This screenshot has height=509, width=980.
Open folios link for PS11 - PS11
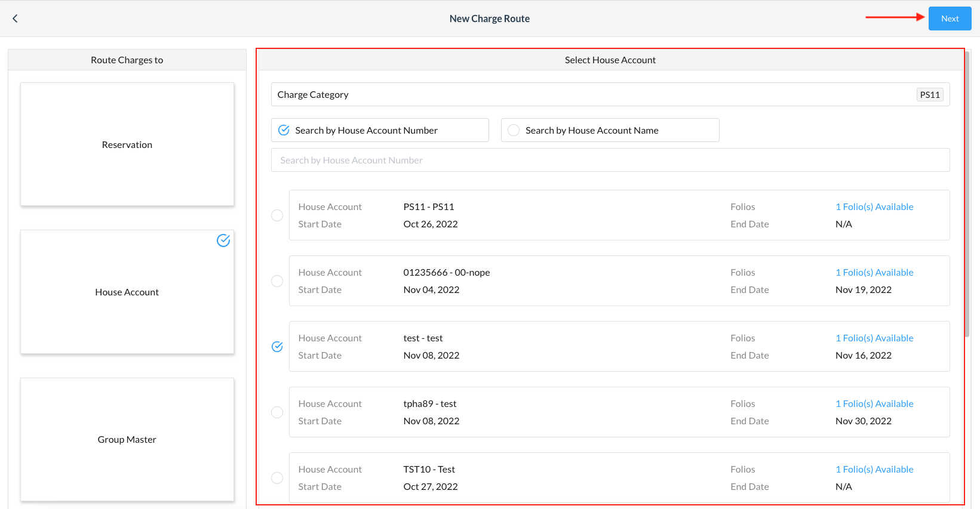(x=874, y=207)
